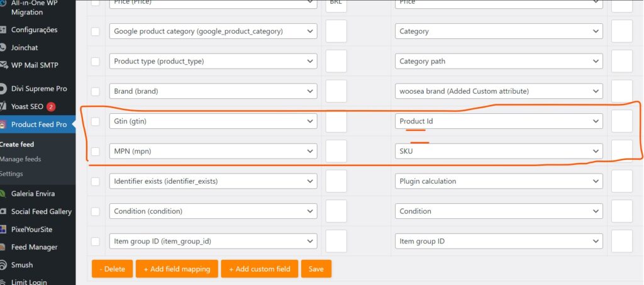This screenshot has width=644, height=285.
Task: Click the + Add field mapping button
Action: [x=177, y=269]
